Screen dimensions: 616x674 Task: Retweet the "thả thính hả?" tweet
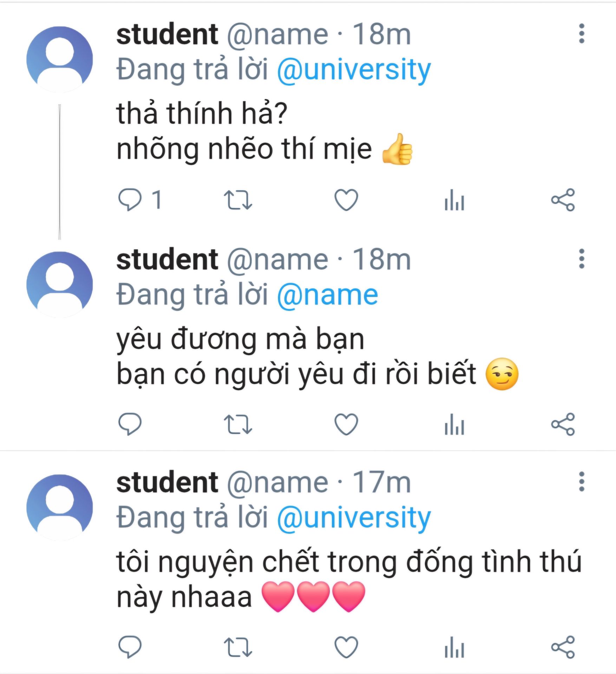[238, 200]
